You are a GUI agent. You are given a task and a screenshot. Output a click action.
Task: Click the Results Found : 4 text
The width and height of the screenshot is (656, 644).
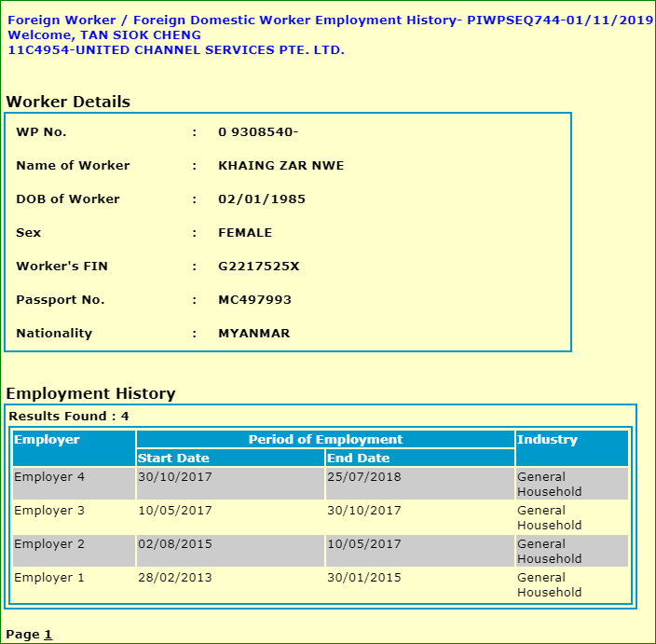click(x=69, y=417)
